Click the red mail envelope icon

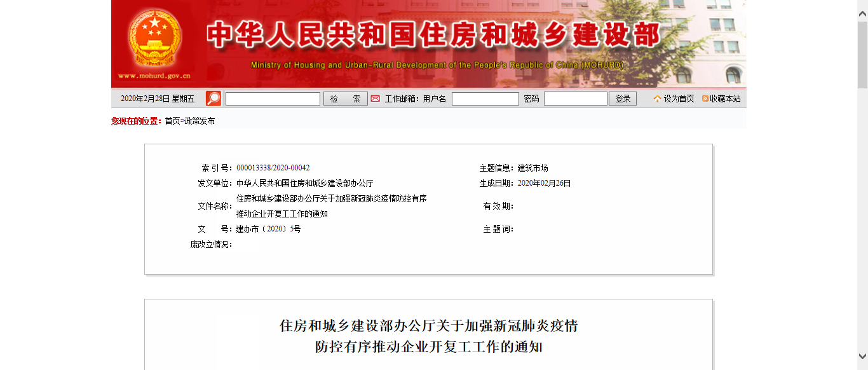point(376,99)
